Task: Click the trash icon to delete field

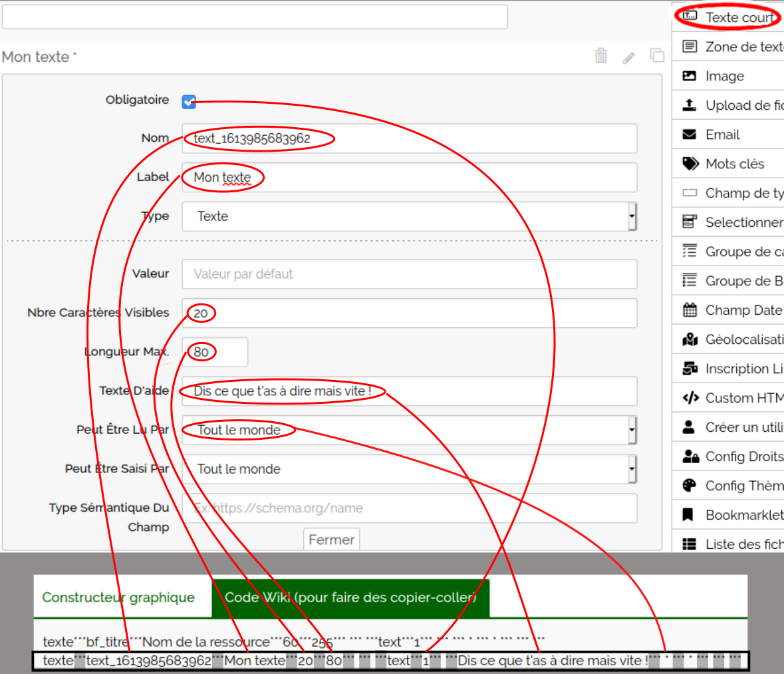Action: click(601, 56)
